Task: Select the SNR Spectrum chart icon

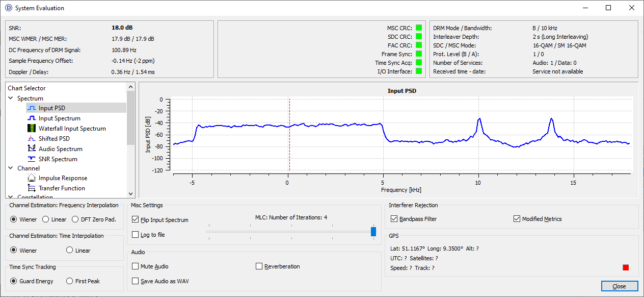Action: point(32,159)
